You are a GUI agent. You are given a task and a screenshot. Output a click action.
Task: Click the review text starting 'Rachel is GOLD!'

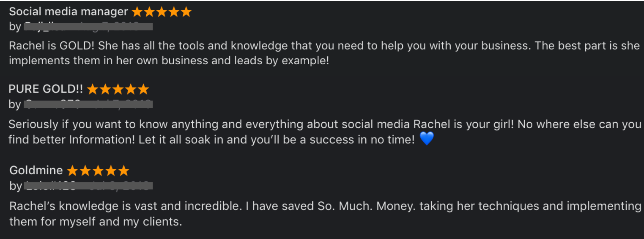(324, 53)
